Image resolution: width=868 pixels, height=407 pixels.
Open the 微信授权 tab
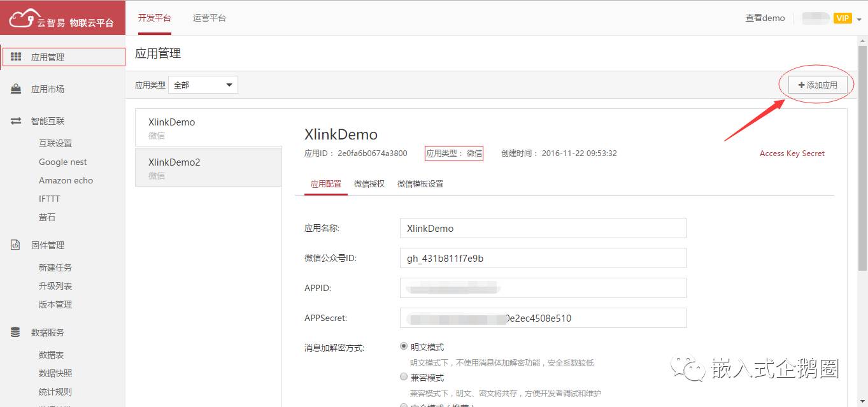point(369,183)
